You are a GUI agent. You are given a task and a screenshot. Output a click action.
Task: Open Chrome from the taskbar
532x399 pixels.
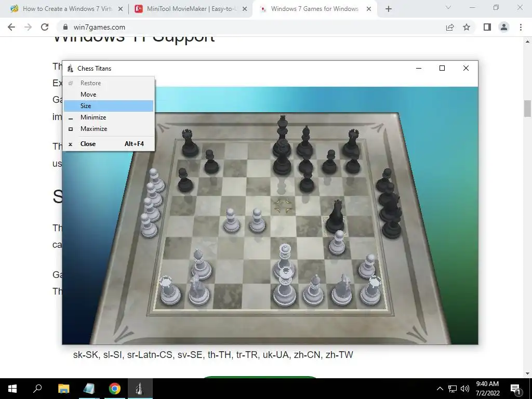coord(115,389)
